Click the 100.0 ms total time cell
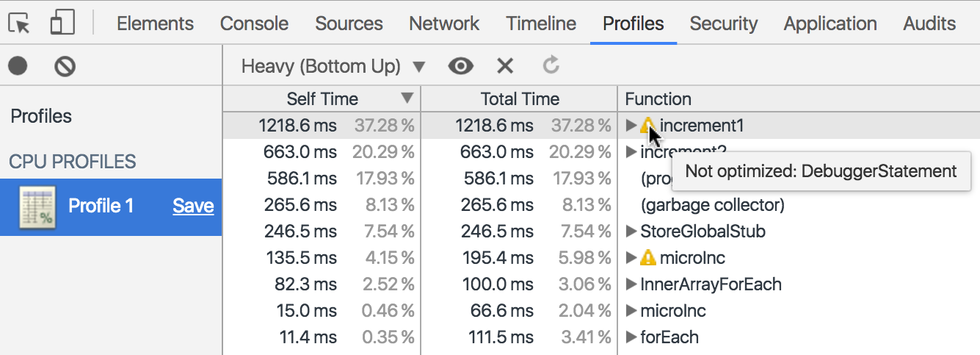This screenshot has height=355, width=980. (x=498, y=284)
